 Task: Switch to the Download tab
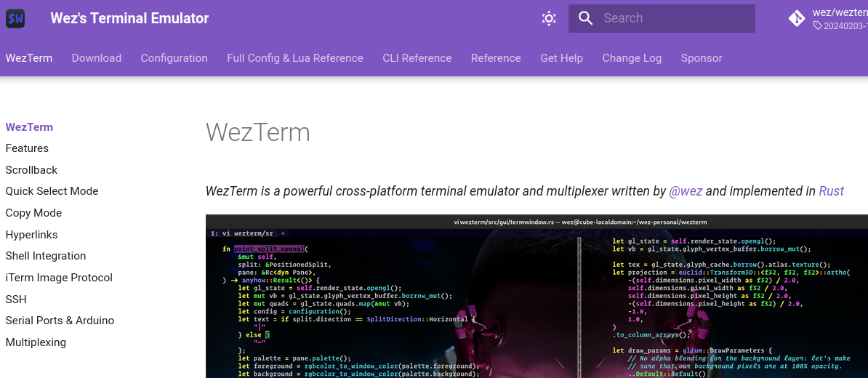[97, 58]
